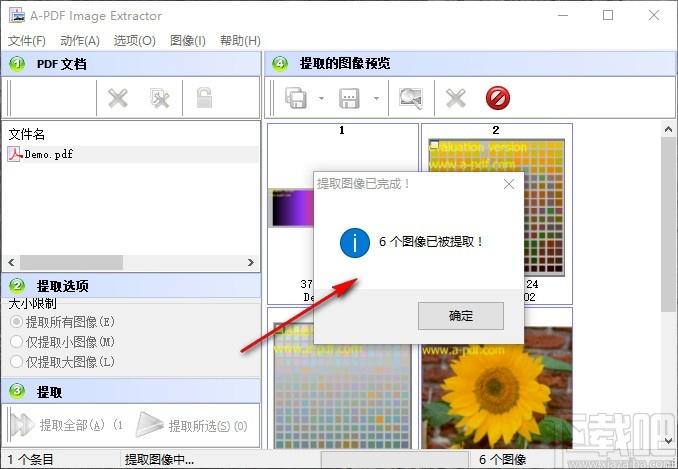Click the save selected image floppy icon
Image resolution: width=678 pixels, height=469 pixels.
tap(349, 98)
